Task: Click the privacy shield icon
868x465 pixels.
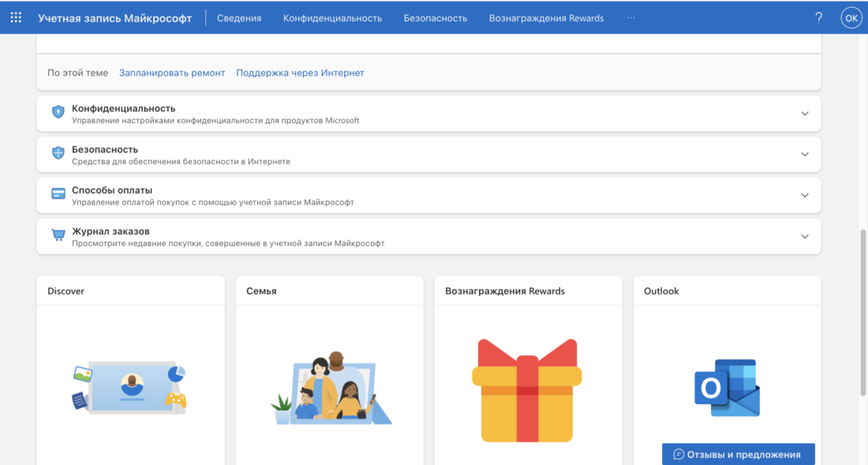Action: [x=58, y=111]
